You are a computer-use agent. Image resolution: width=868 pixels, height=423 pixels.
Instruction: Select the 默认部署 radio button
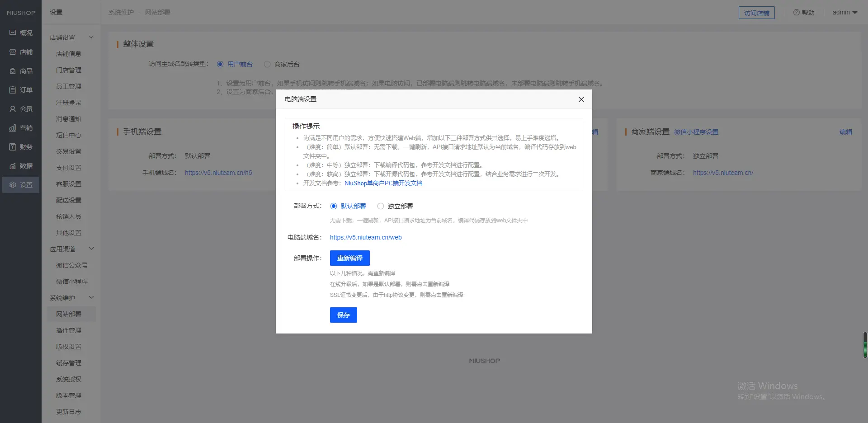click(x=334, y=206)
